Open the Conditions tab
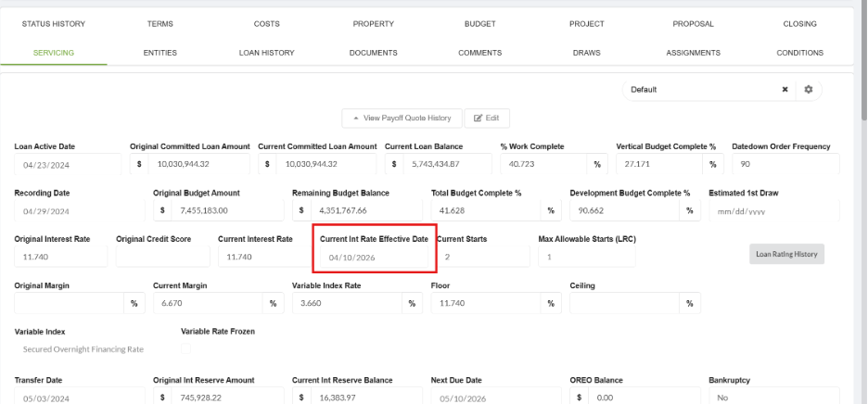The image size is (868, 404). pos(800,53)
